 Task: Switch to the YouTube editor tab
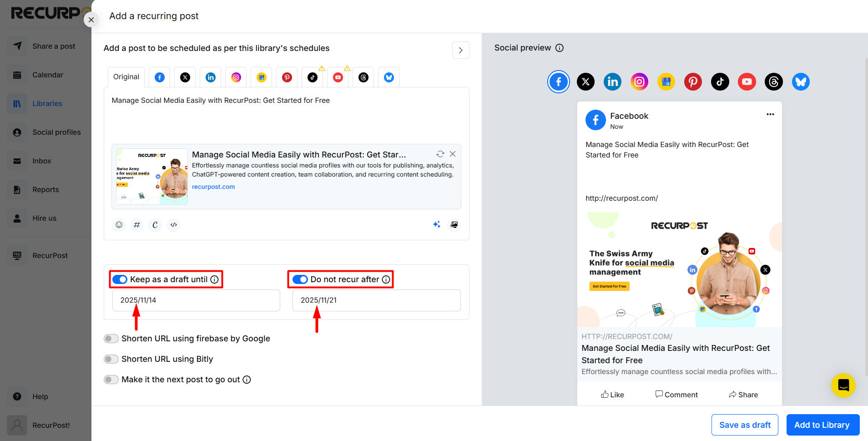click(338, 77)
